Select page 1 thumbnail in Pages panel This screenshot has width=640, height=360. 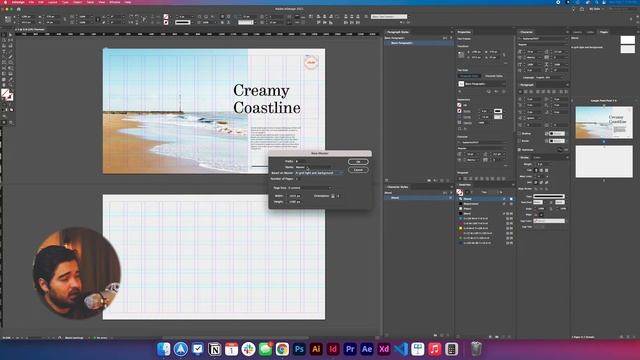(x=604, y=122)
